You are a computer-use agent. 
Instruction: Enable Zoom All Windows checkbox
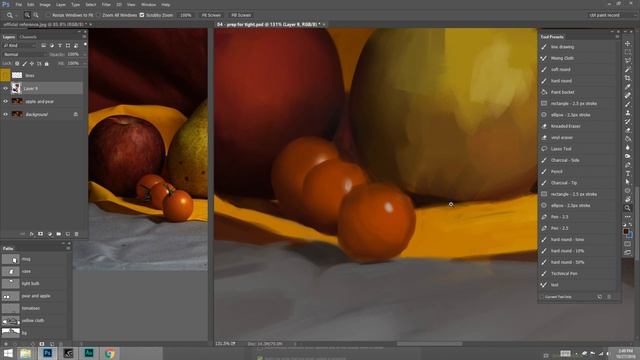(x=98, y=15)
